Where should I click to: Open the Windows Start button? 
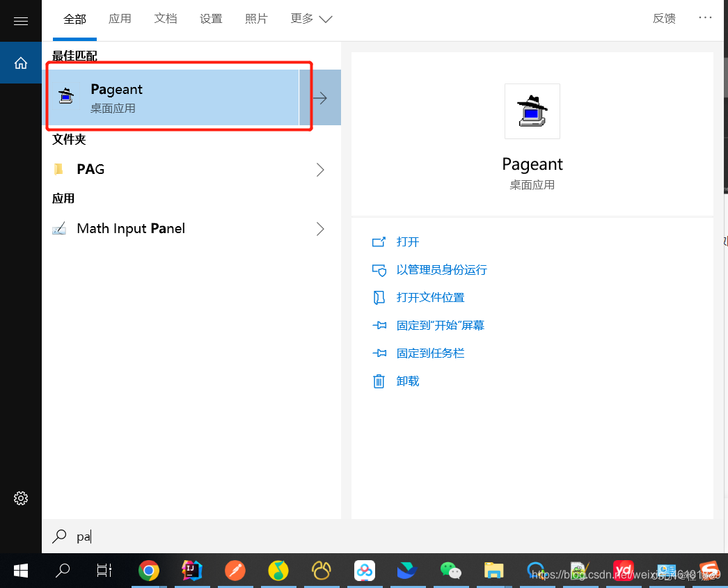(20, 571)
